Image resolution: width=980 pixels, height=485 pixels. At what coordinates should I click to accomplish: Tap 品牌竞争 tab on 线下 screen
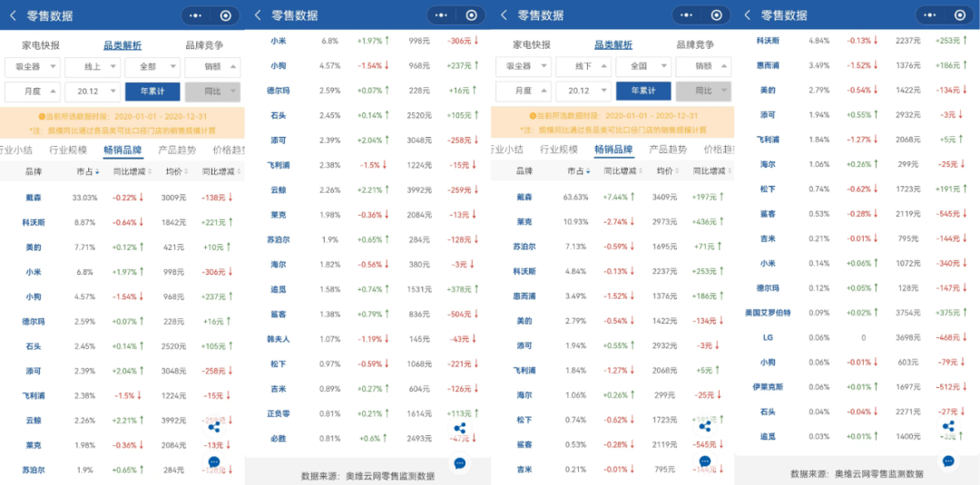pyautogui.click(x=696, y=45)
